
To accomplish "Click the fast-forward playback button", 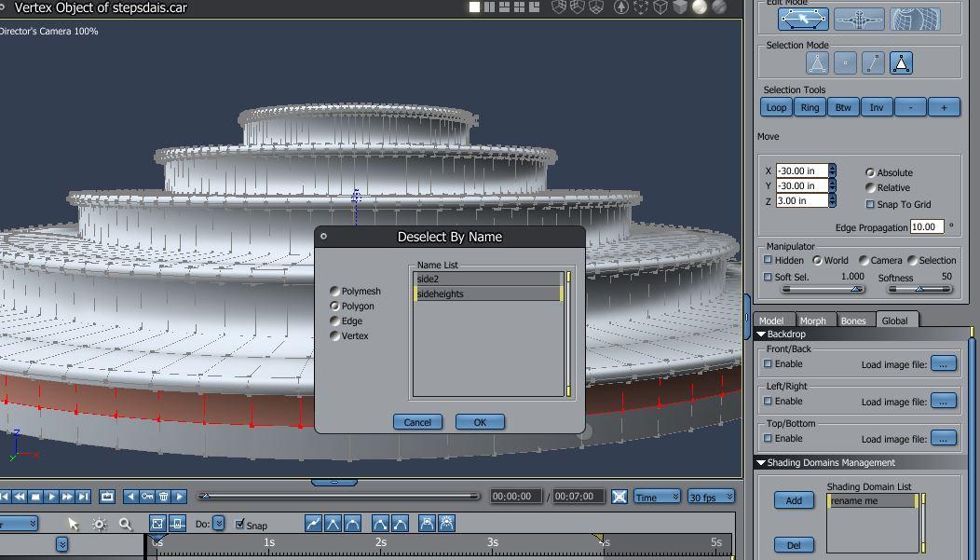I will (67, 497).
